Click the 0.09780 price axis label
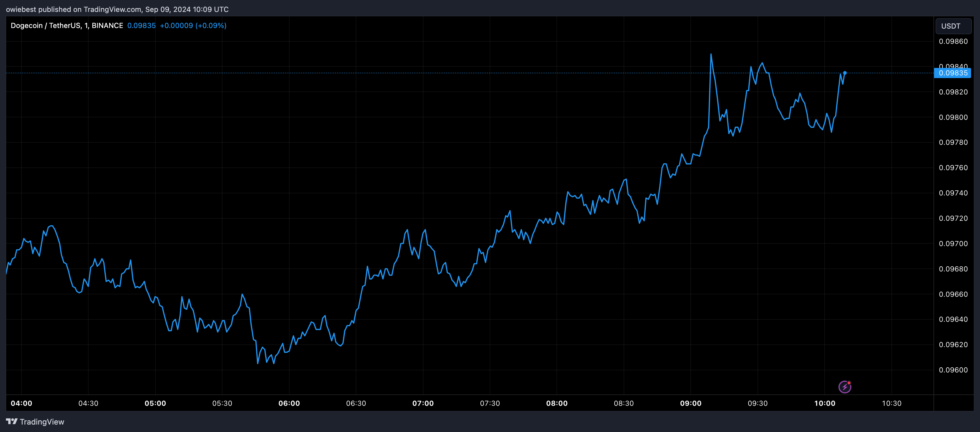This screenshot has width=980, height=432. pos(953,142)
